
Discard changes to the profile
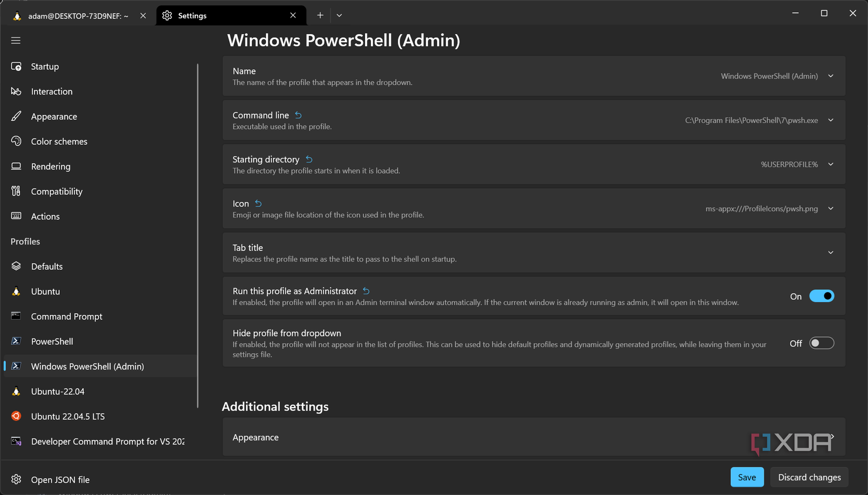[809, 477]
